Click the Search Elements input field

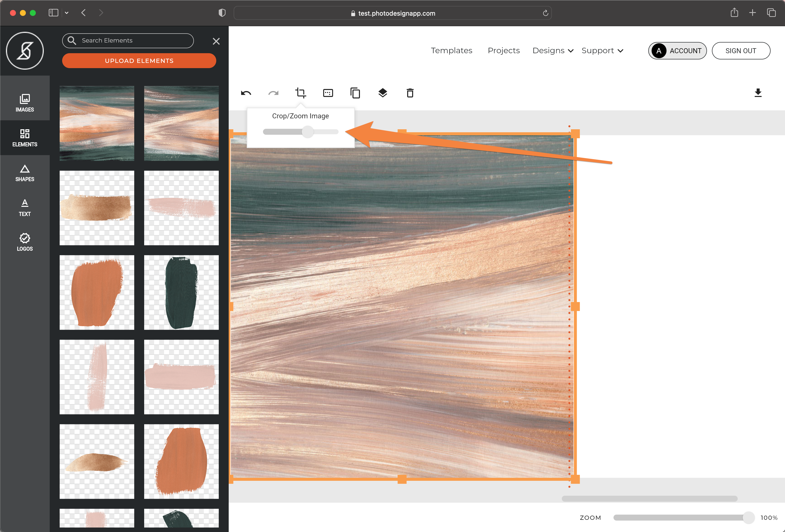[x=128, y=41]
